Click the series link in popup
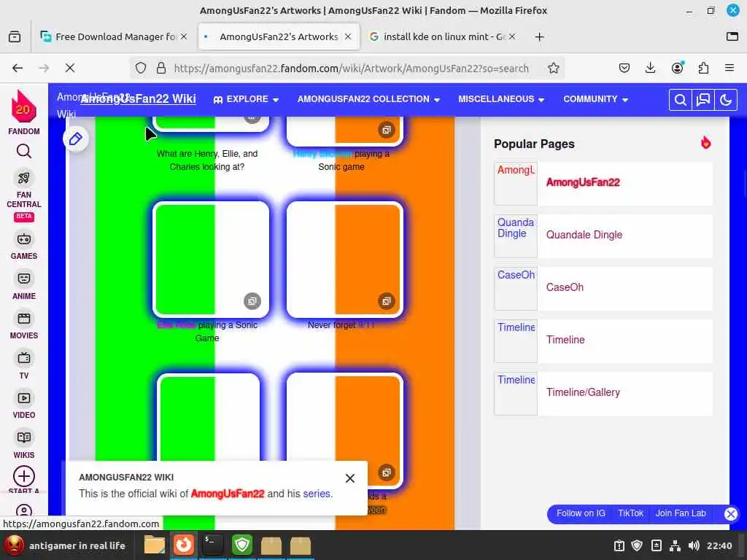The image size is (747, 560). click(317, 494)
